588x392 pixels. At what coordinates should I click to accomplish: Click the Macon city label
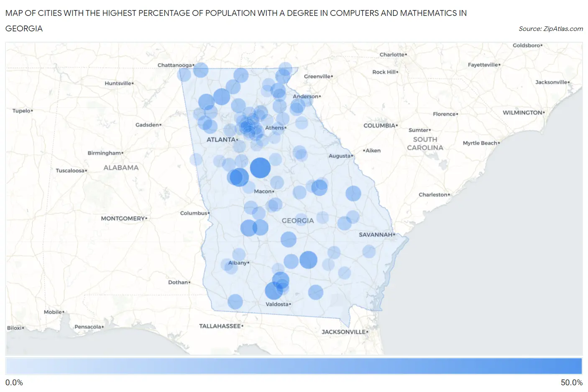pos(263,192)
